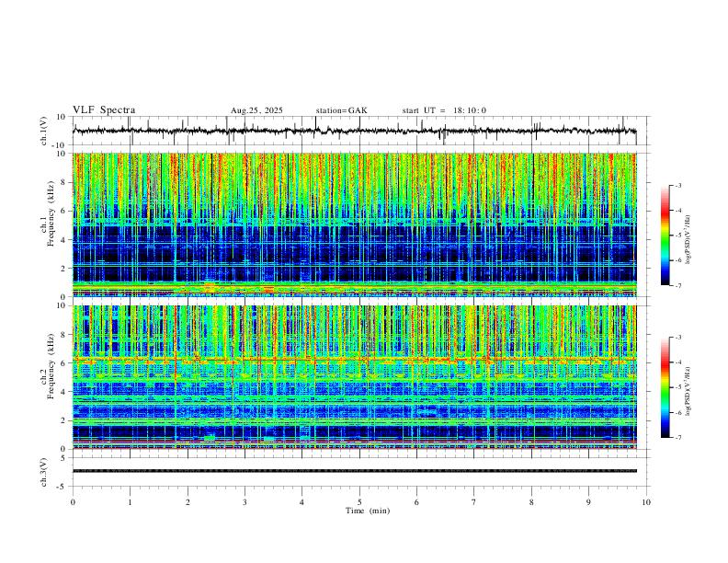Click the "2" kHz tick on ch.1 spectrogram
This screenshot has height=563, width=728.
click(64, 268)
